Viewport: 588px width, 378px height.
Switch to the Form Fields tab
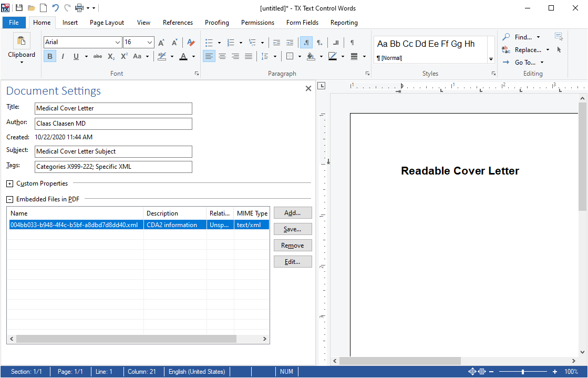coord(302,23)
